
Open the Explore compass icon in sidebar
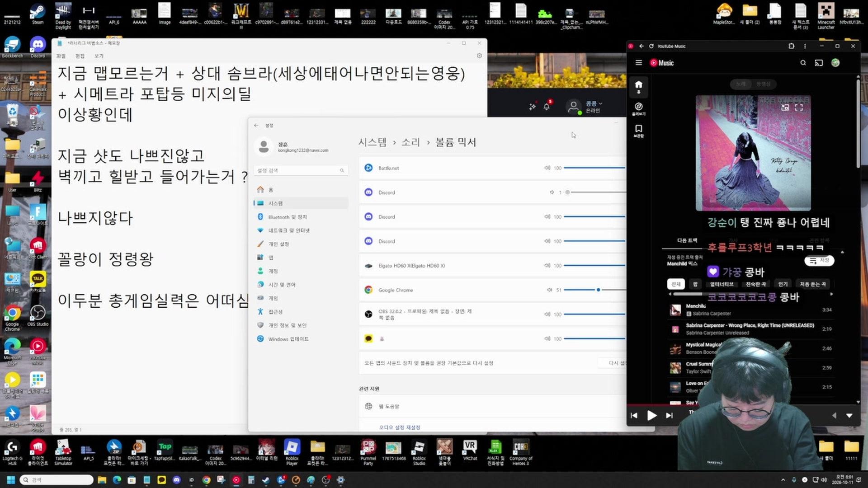tap(638, 108)
